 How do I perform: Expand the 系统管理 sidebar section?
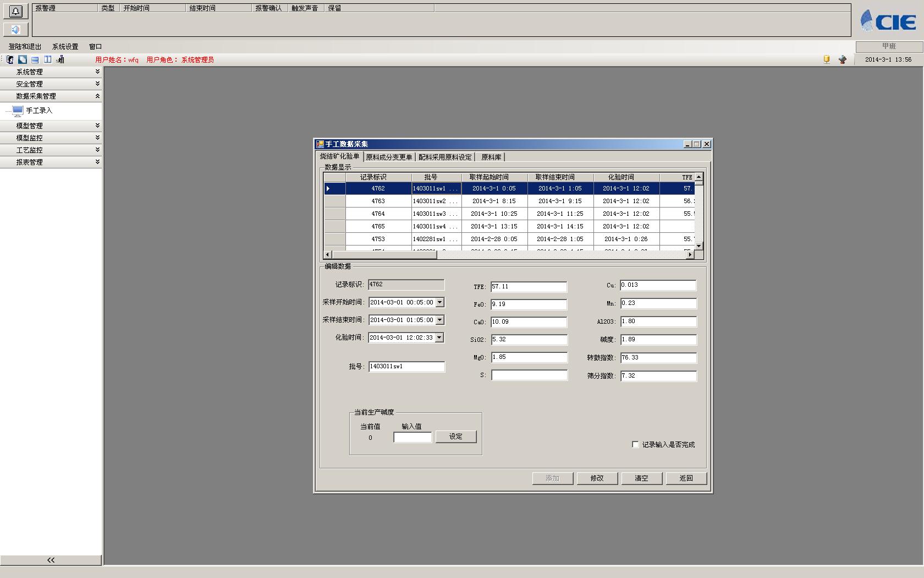click(x=51, y=72)
